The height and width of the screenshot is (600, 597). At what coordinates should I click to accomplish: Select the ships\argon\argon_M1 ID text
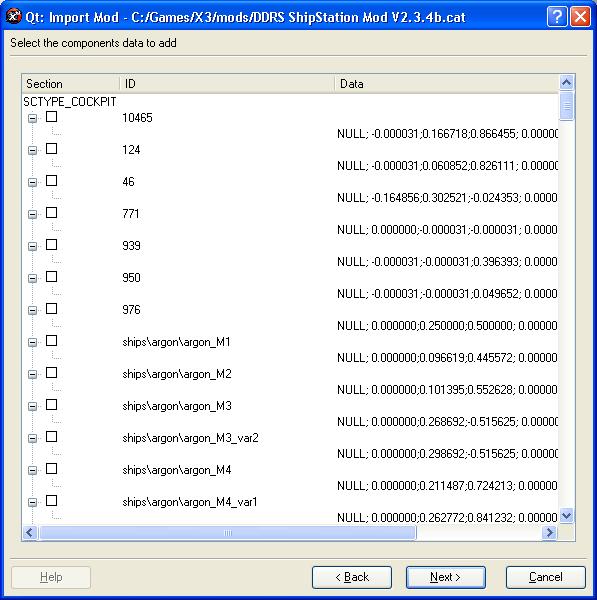point(176,342)
